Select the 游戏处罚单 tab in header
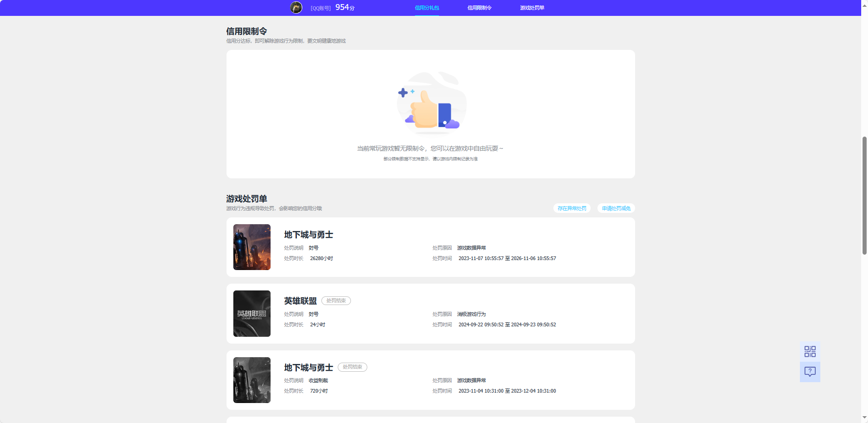This screenshot has height=423, width=868. coord(532,7)
